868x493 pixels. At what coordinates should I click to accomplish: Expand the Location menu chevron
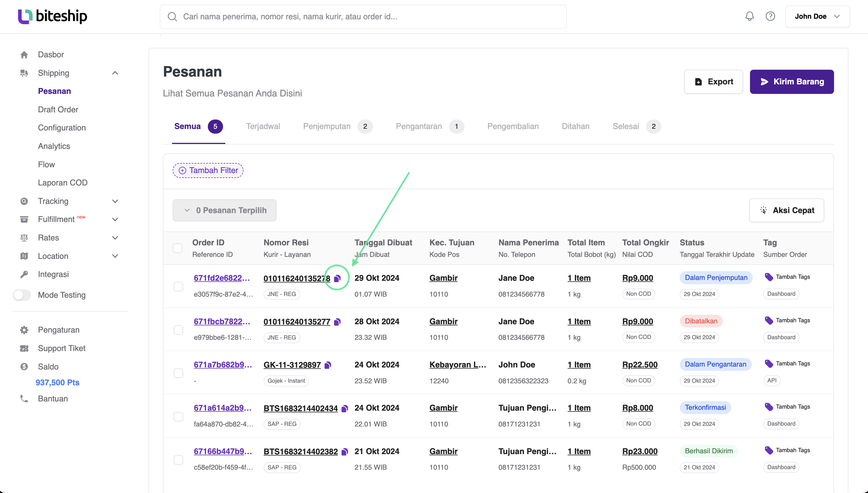coord(115,256)
